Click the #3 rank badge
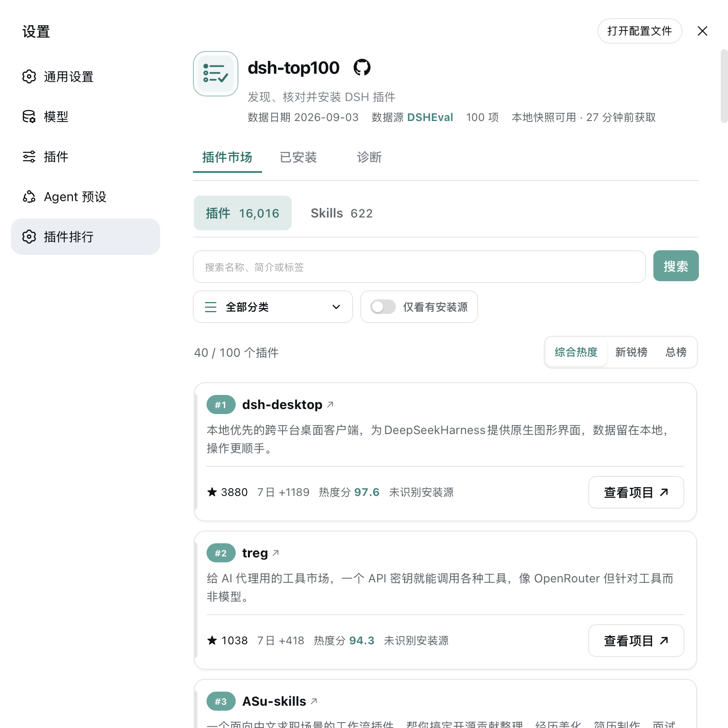The width and height of the screenshot is (728, 728). (221, 701)
